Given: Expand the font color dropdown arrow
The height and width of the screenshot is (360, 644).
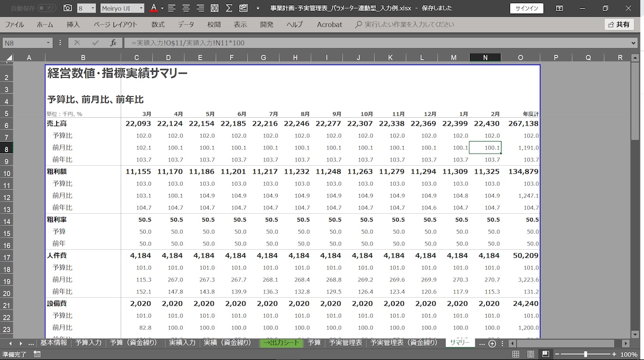Looking at the screenshot, I should click(162, 8).
